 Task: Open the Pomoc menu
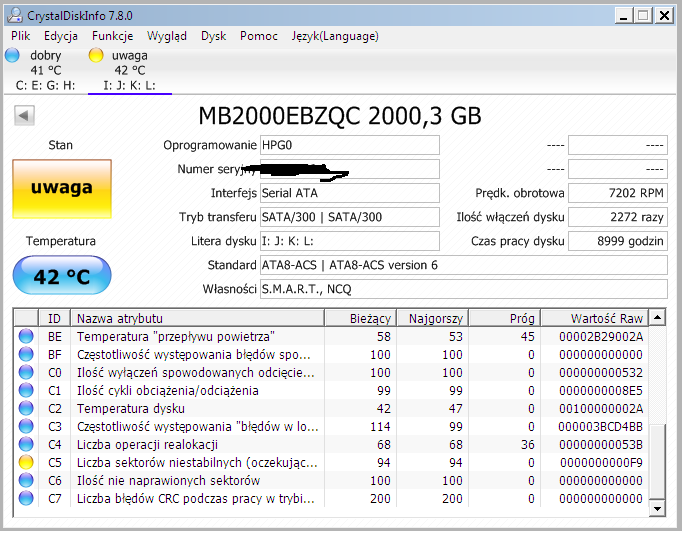(259, 36)
